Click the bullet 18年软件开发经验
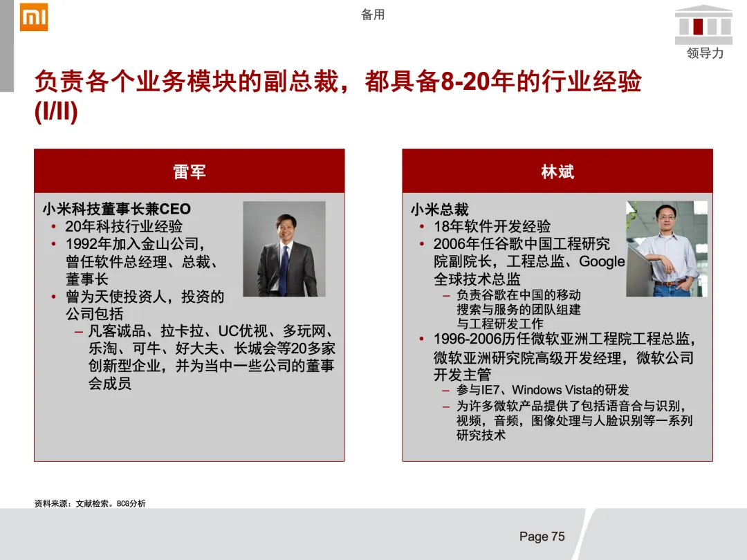747x560 pixels. point(492,226)
